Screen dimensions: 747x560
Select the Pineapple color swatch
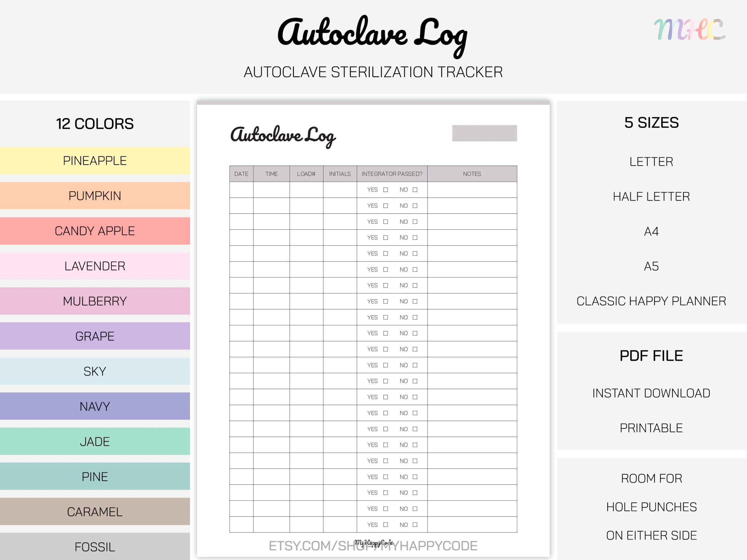click(95, 161)
